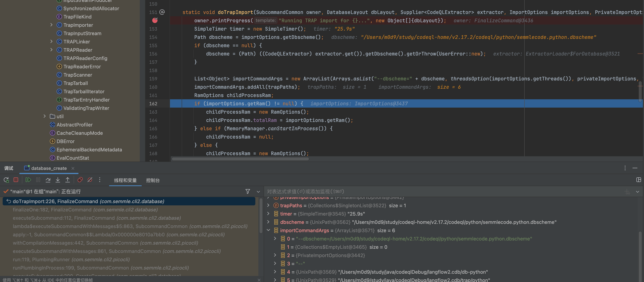The width and height of the screenshot is (644, 282).
Task: Stop the debug session
Action: pyautogui.click(x=16, y=180)
